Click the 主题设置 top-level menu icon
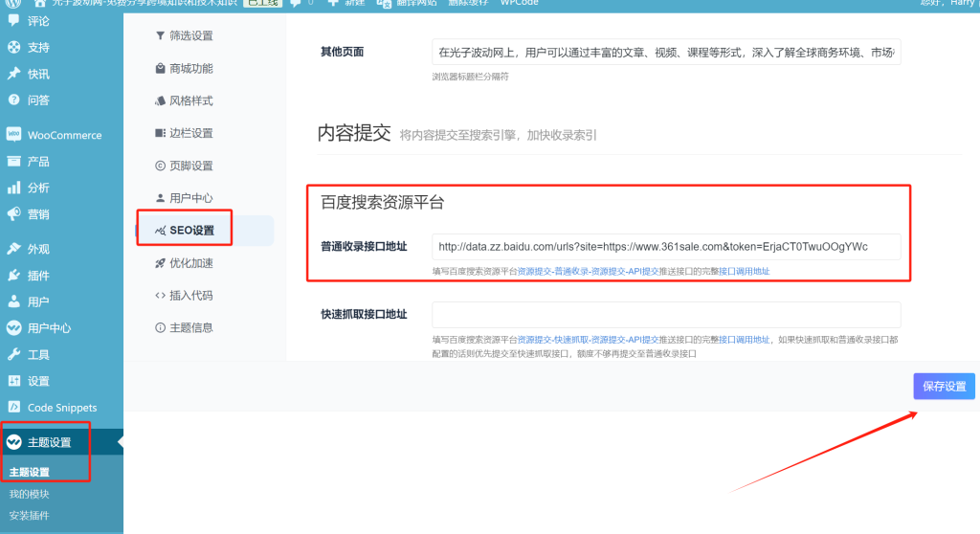Viewport: 980px width, 534px height. pos(13,442)
